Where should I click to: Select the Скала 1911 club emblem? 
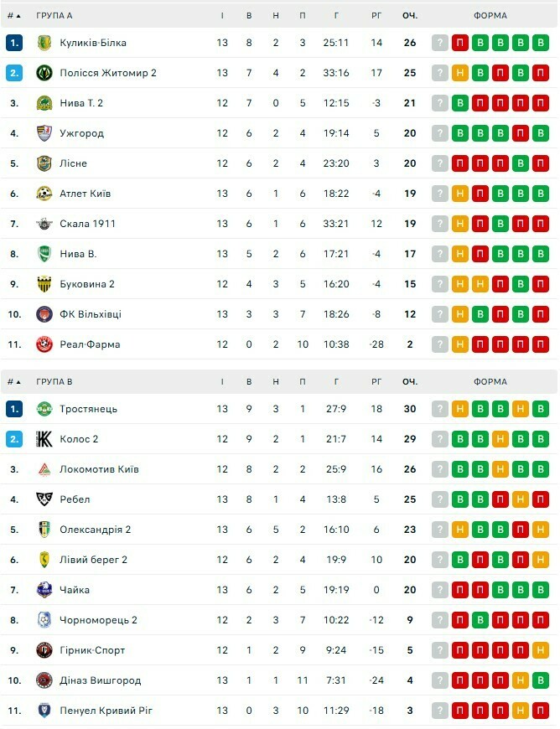44,224
